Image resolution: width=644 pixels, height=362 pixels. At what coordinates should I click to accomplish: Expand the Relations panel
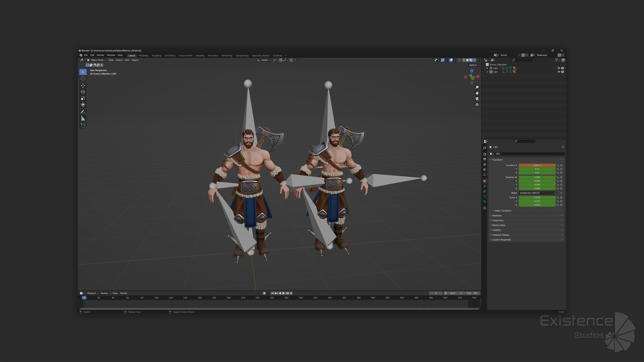(x=496, y=216)
